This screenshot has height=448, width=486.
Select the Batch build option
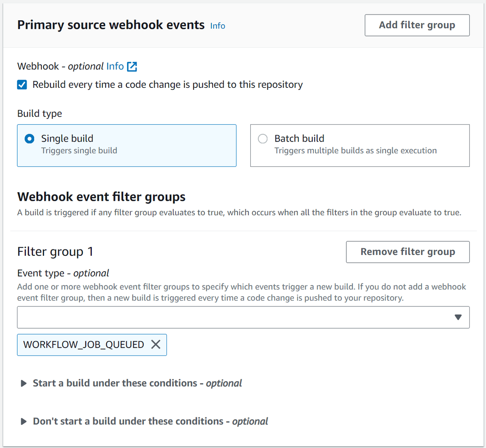pyautogui.click(x=359, y=145)
